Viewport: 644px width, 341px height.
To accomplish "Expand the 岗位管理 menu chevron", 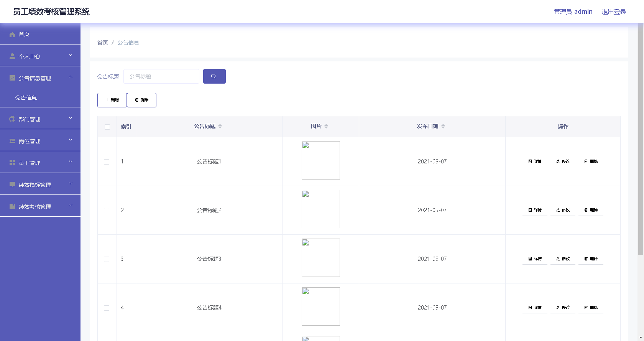I will pyautogui.click(x=71, y=140).
